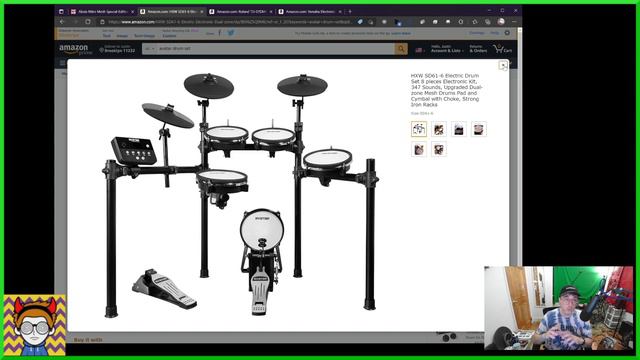The width and height of the screenshot is (640, 360).
Task: Click the www.amazon.com address bar
Action: coord(229,22)
